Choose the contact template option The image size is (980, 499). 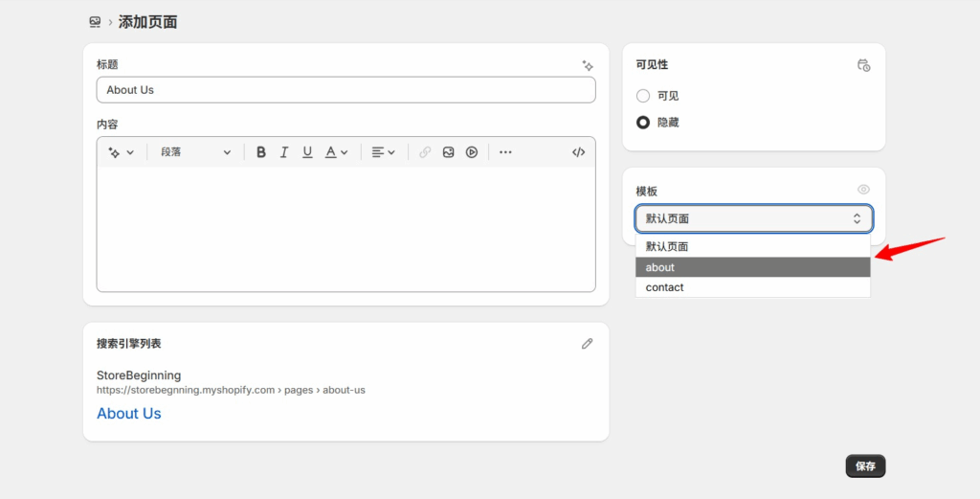click(753, 287)
